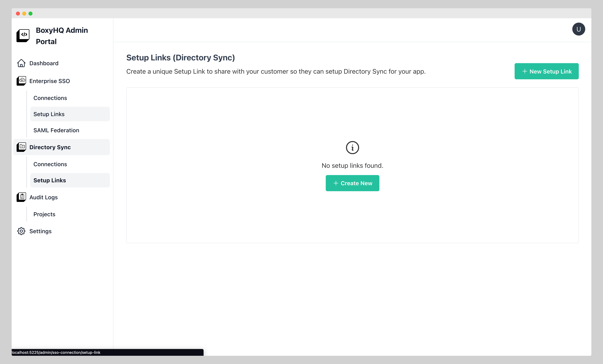Screen dimensions: 603x364
Task: Click the BoxyHQ Admin Portal title
Action: pyautogui.click(x=62, y=36)
